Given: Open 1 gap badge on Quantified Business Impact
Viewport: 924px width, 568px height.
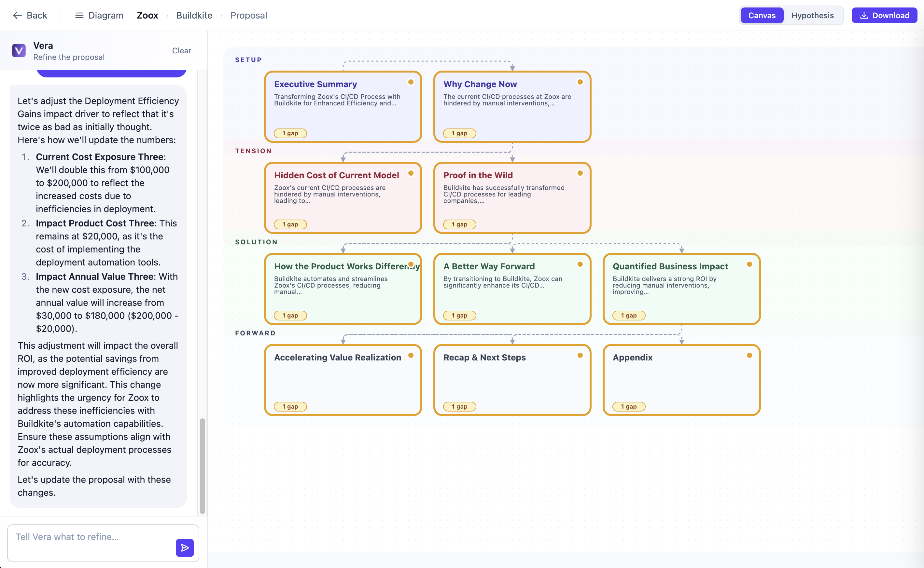Looking at the screenshot, I should coord(629,316).
